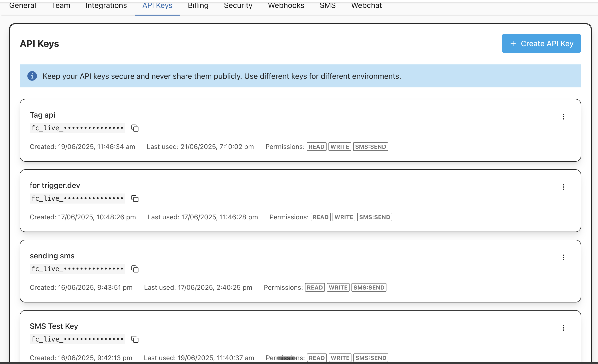598x364 pixels.
Task: Select the Webchat tab
Action: [x=366, y=5]
